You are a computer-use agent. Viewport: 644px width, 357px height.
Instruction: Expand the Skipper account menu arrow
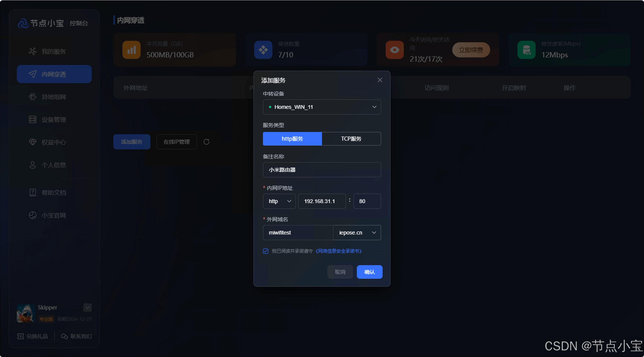88,308
